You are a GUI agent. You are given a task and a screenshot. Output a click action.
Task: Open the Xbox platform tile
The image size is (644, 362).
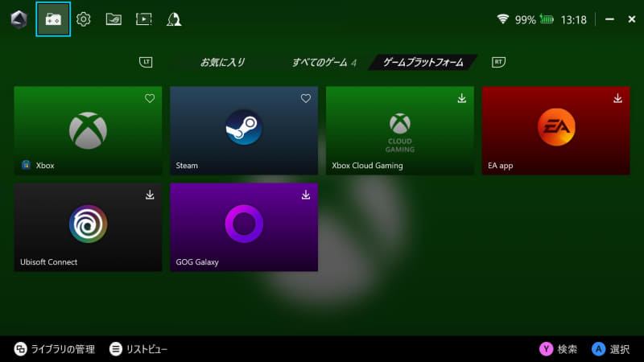coord(88,130)
